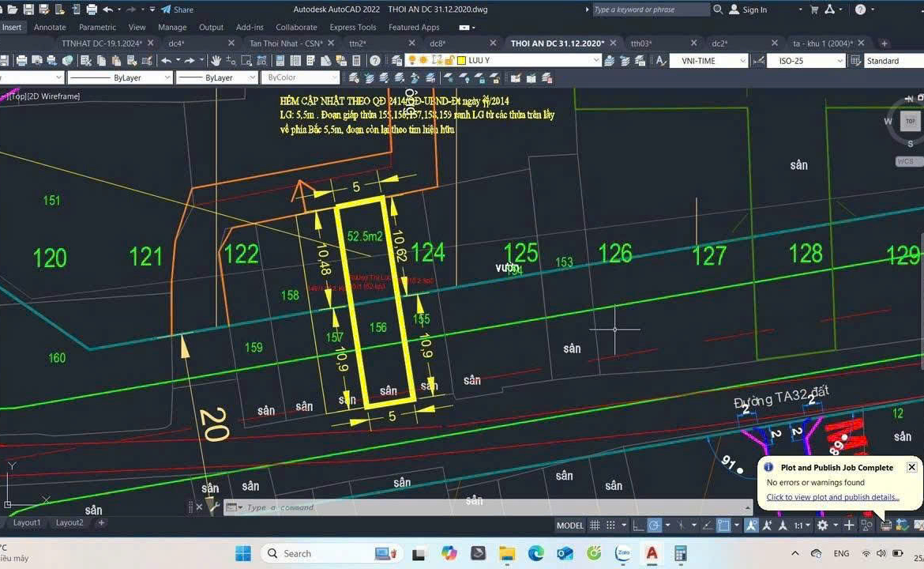
Task: Click the Undo arrow in standard toolbar
Action: point(167,61)
